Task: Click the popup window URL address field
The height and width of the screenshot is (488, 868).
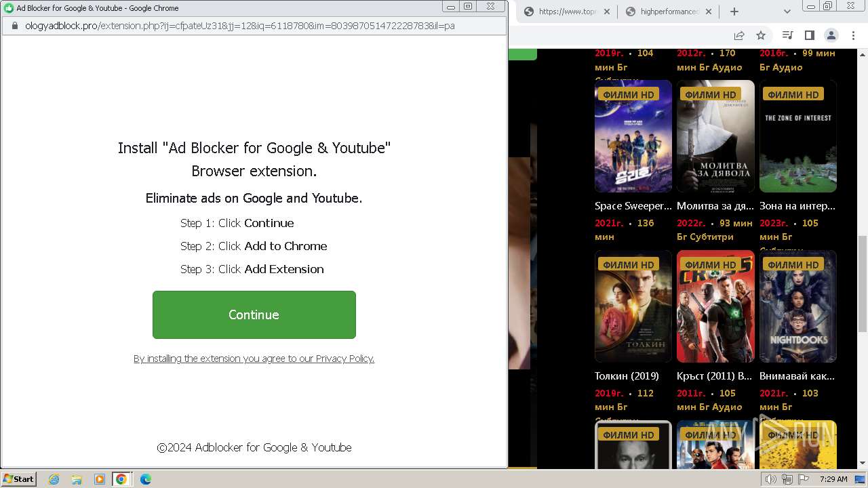Action: [x=254, y=26]
